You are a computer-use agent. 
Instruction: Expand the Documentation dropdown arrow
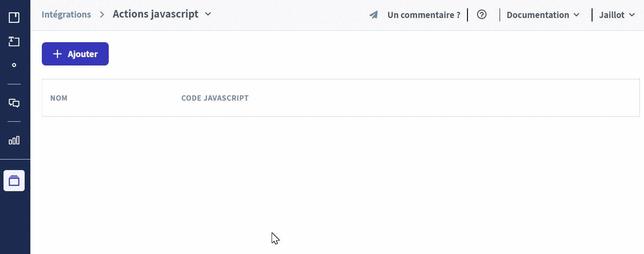[577, 15]
